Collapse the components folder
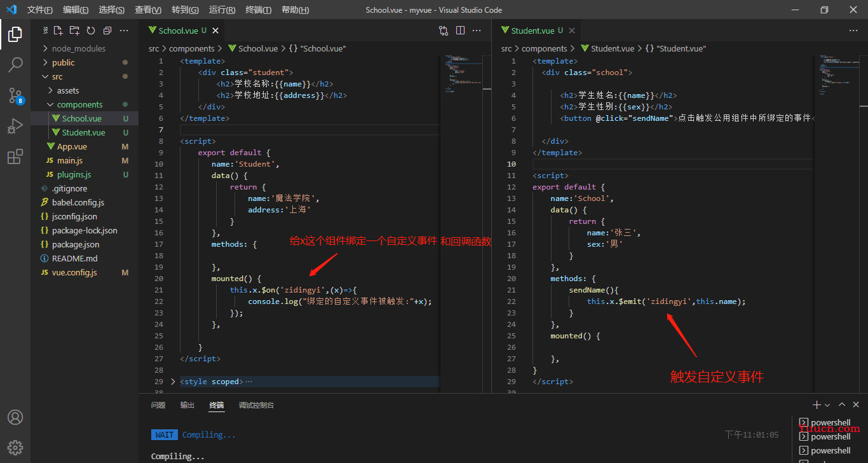868x463 pixels. point(85,104)
